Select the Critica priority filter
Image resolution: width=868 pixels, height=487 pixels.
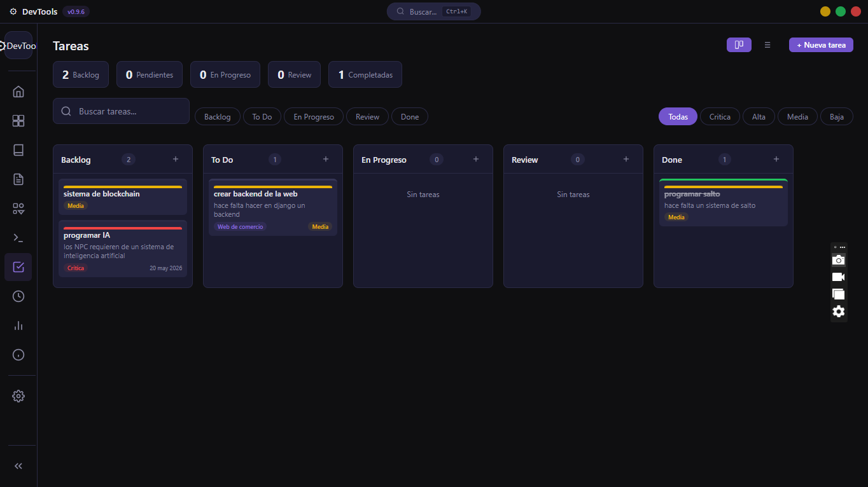click(720, 117)
